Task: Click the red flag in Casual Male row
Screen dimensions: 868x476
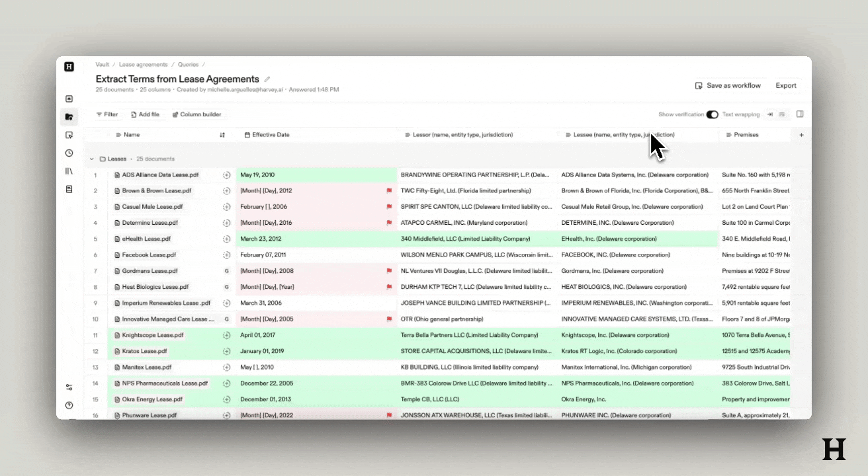Action: (390, 207)
